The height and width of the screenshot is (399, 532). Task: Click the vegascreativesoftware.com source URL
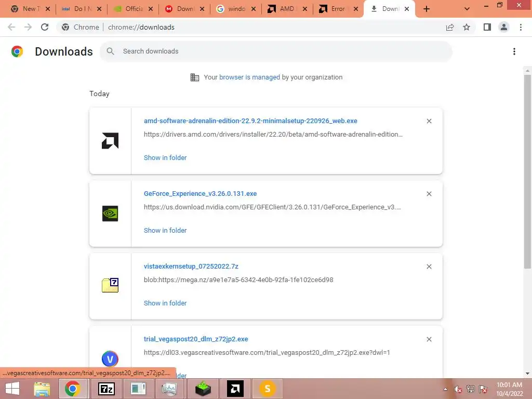coord(267,353)
